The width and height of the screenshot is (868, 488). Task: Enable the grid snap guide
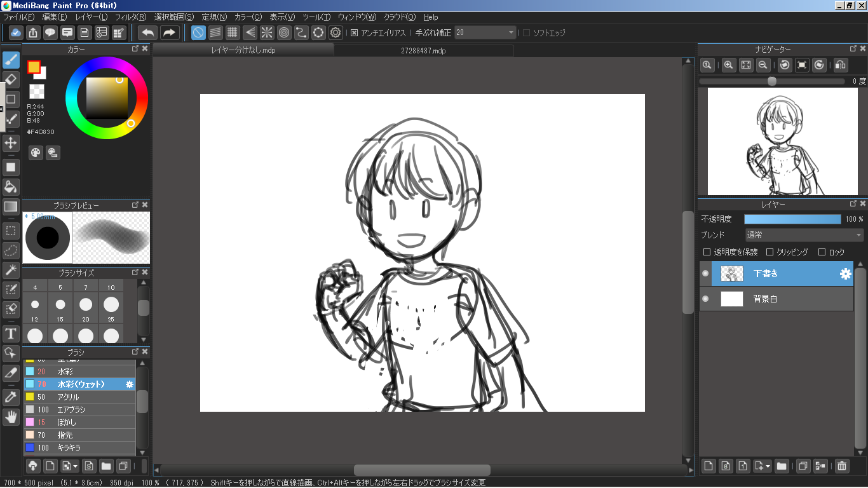(233, 32)
